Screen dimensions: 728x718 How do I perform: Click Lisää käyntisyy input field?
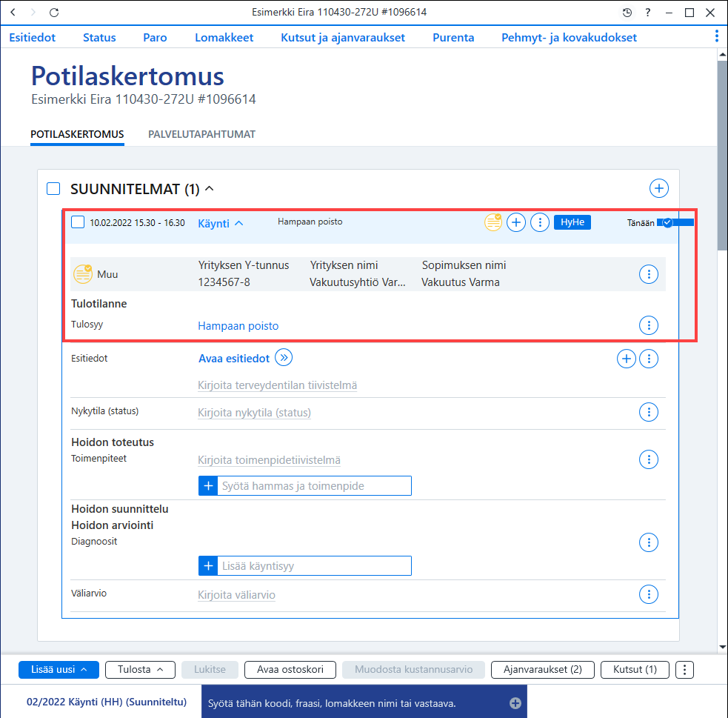pyautogui.click(x=314, y=565)
